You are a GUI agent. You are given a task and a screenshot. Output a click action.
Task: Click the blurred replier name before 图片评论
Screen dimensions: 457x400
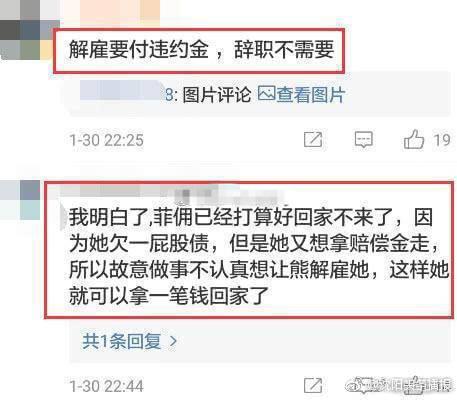(x=122, y=91)
